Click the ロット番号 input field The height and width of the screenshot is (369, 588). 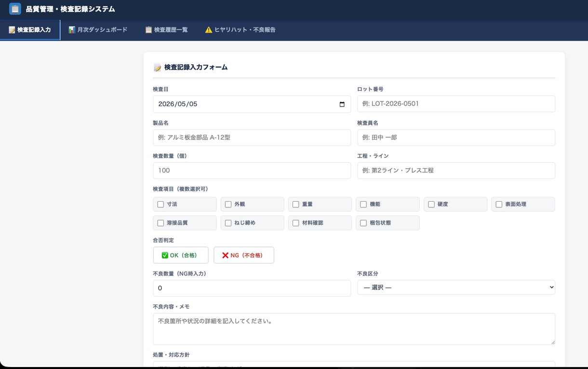(456, 104)
